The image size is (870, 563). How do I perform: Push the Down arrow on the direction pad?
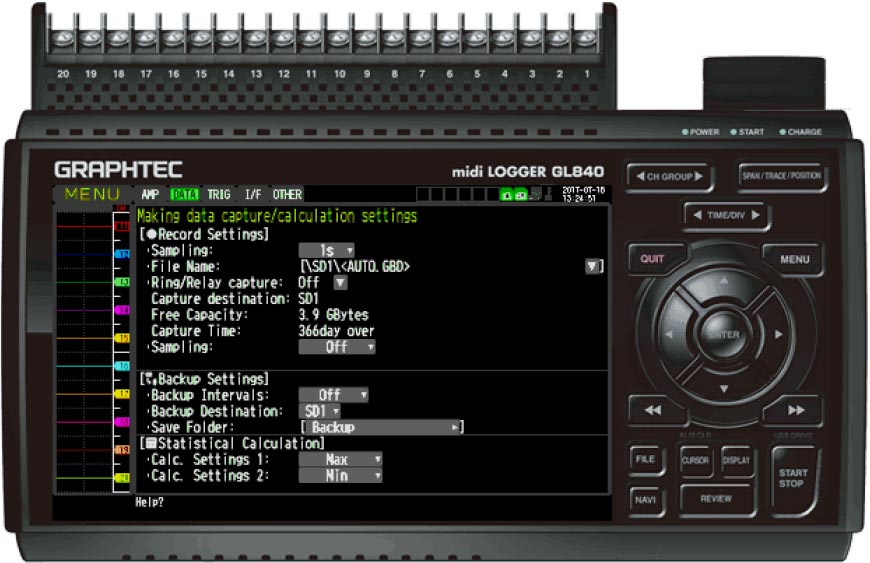[724, 388]
